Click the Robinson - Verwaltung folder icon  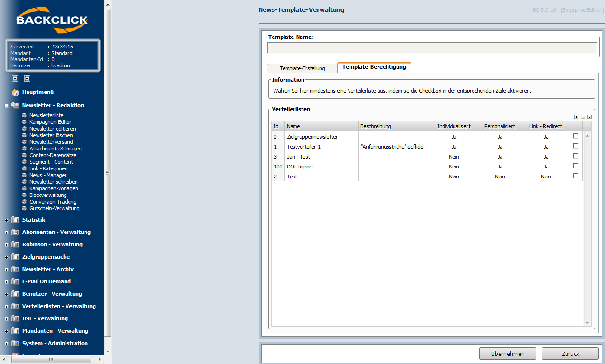tap(15, 244)
